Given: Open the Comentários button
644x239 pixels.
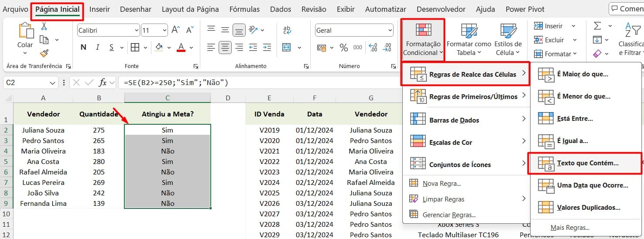Looking at the screenshot, I should 627,8.
